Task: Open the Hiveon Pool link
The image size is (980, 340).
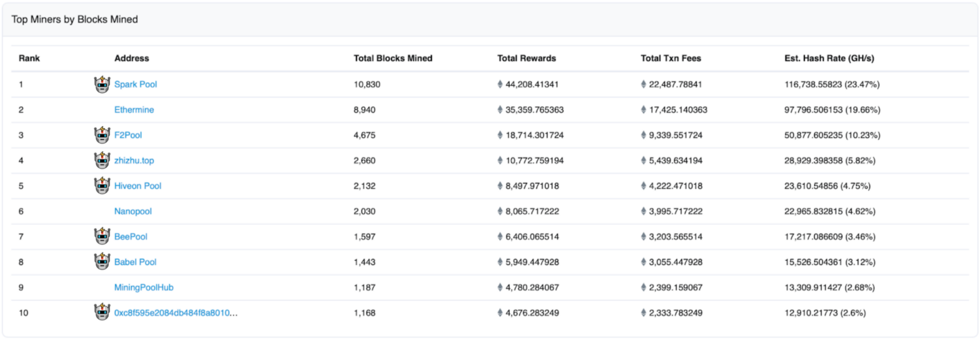Action: click(138, 186)
